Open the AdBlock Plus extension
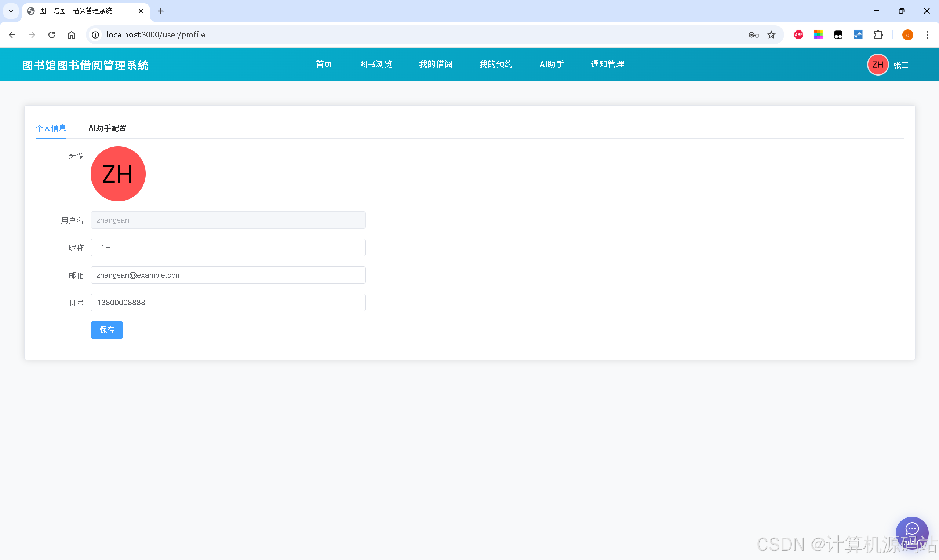Image resolution: width=939 pixels, height=560 pixels. point(798,35)
